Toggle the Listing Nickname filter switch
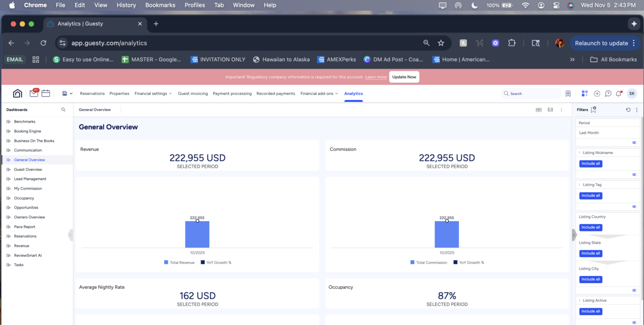The height and width of the screenshot is (325, 644). [634, 175]
